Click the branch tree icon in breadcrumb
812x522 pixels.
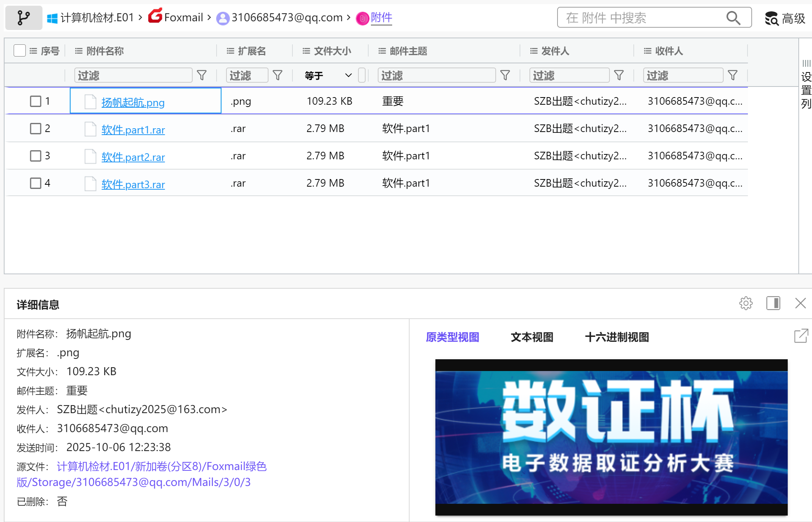(24, 17)
